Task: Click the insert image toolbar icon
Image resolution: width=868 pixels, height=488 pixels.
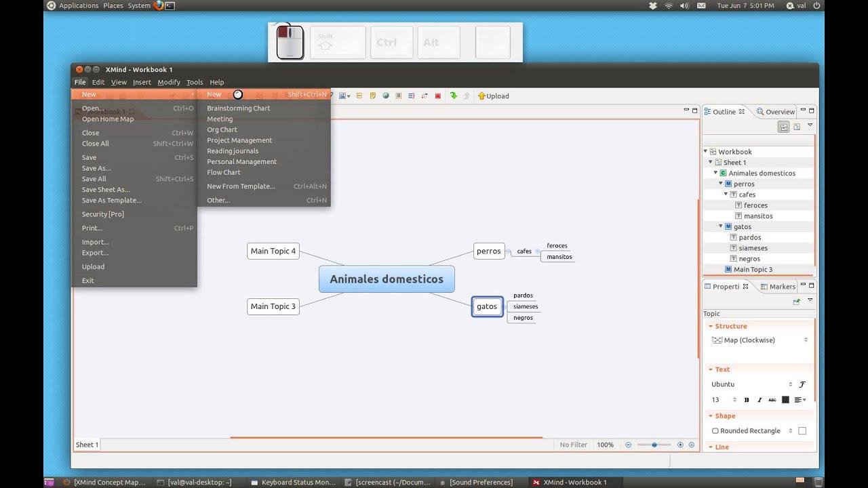Action: pos(343,96)
